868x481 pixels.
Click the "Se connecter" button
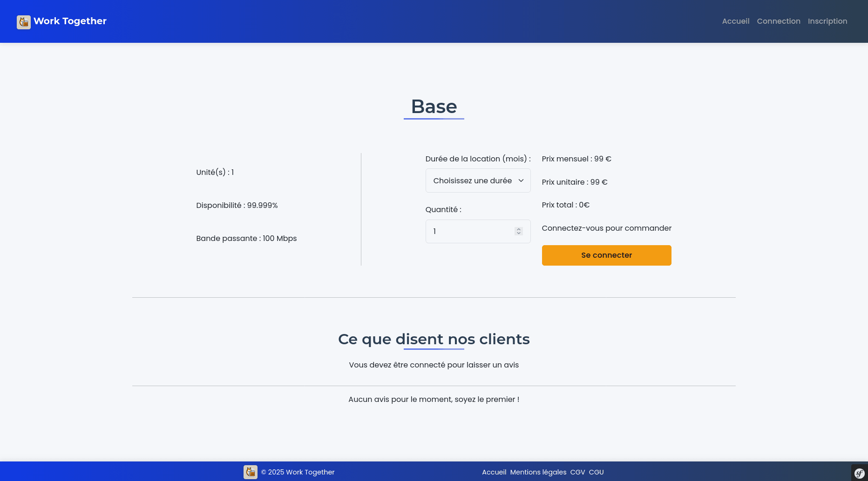point(606,255)
